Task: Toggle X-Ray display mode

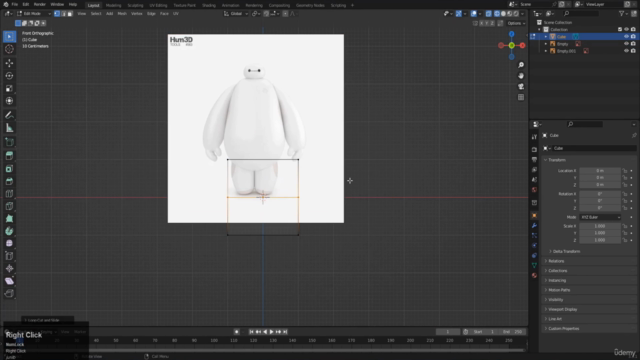Action: (489, 13)
